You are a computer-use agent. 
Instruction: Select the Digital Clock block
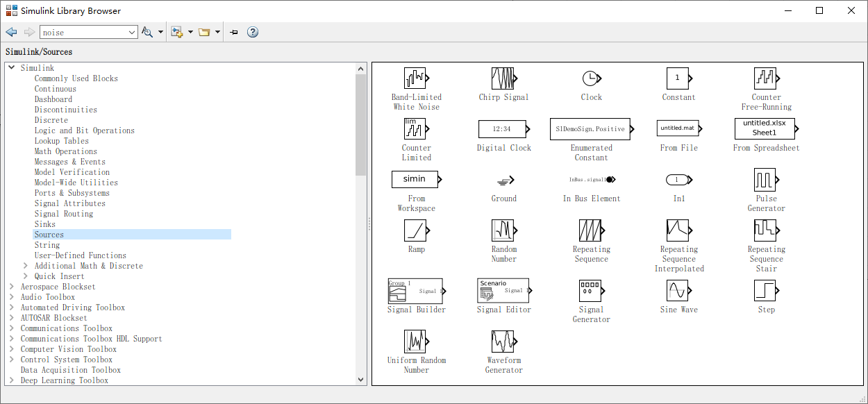(503, 128)
